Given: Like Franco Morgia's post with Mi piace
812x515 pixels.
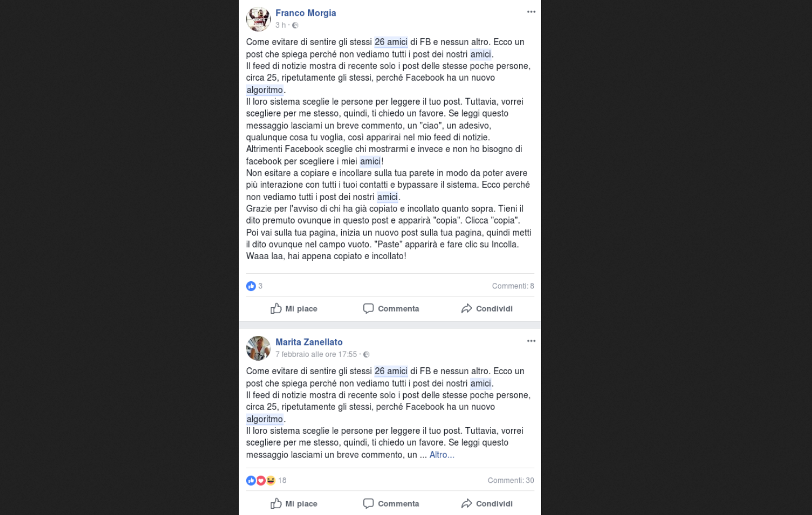Looking at the screenshot, I should click(294, 309).
